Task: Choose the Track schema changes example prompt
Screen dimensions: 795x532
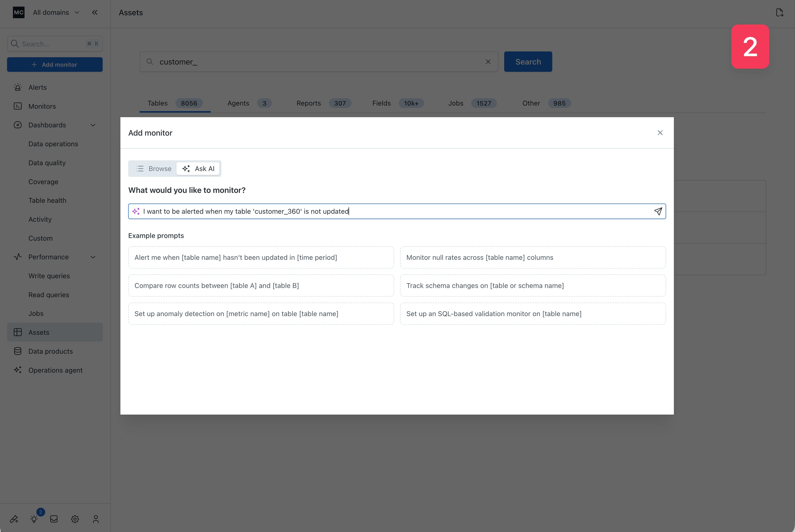Action: 533,286
